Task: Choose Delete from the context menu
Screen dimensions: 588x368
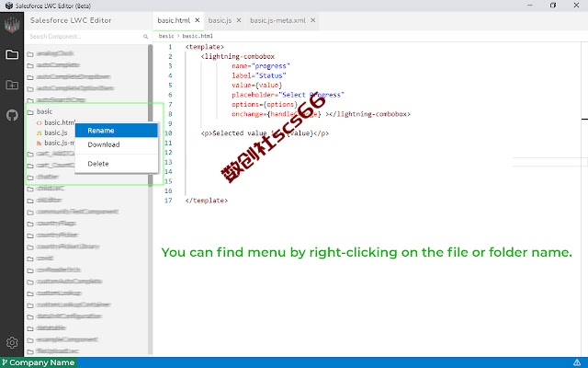Action: tap(117, 164)
